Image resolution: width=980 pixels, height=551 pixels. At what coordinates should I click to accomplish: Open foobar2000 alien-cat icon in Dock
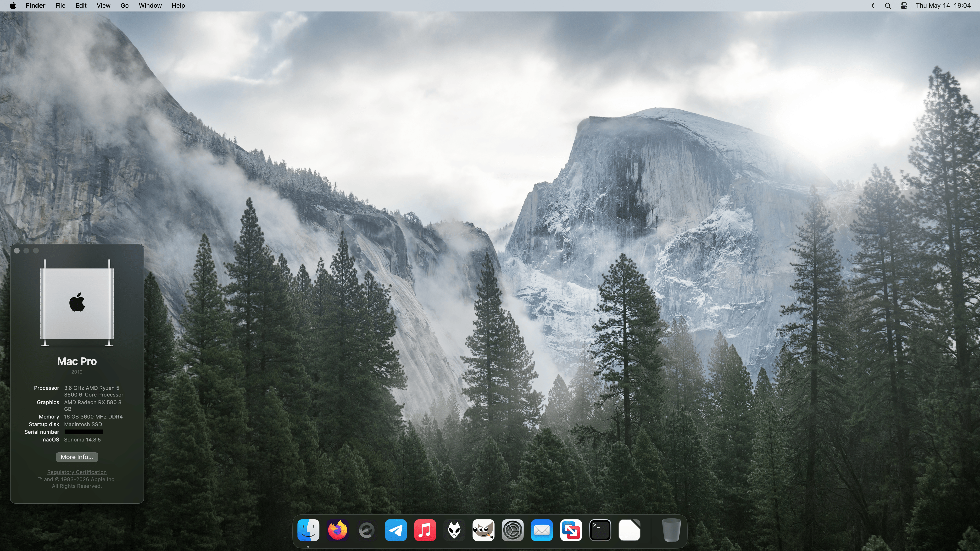pyautogui.click(x=454, y=530)
